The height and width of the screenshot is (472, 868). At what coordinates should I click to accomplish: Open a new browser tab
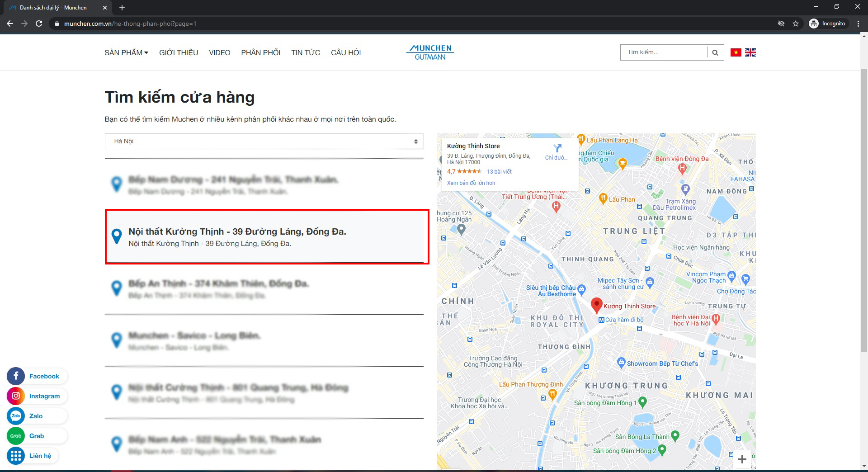122,8
